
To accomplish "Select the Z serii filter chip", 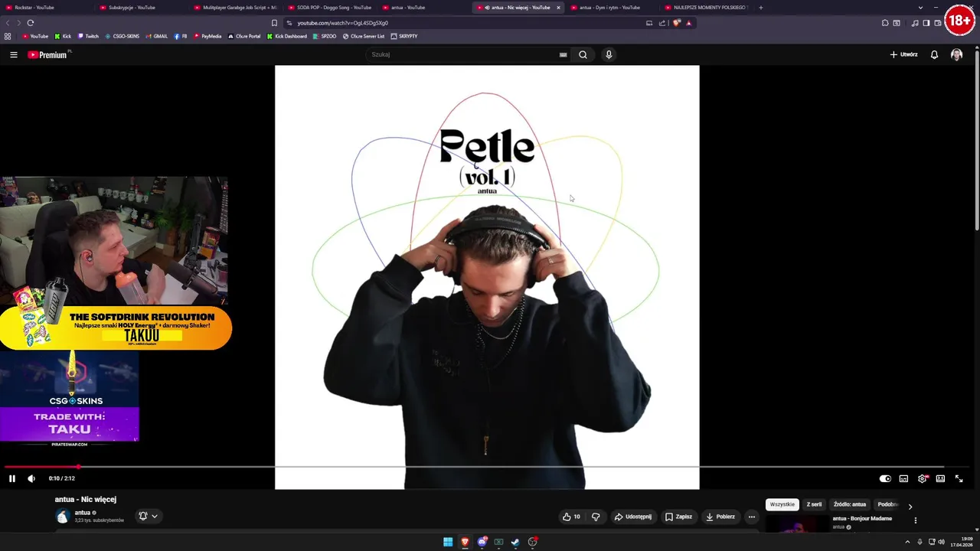I will coord(814,504).
